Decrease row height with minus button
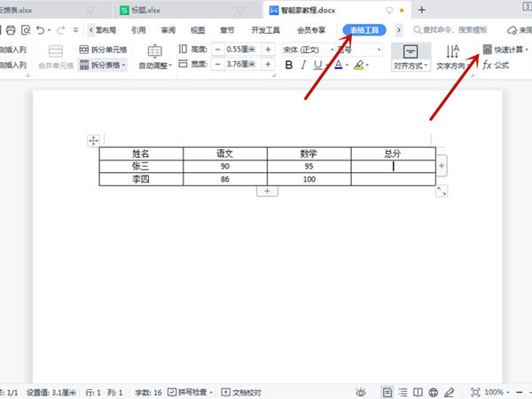532x399 pixels. click(218, 50)
